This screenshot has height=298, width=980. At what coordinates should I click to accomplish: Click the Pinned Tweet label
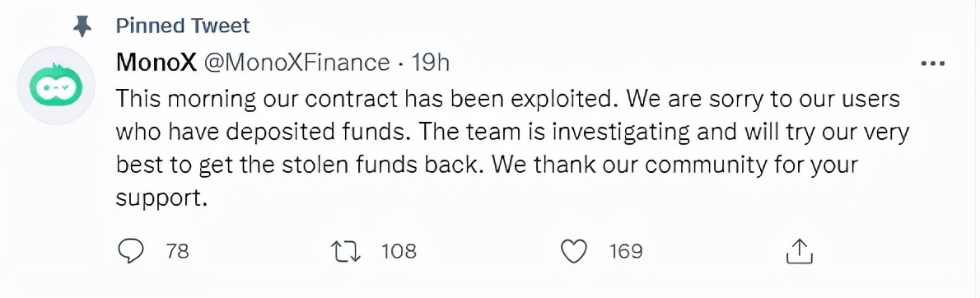tap(183, 26)
